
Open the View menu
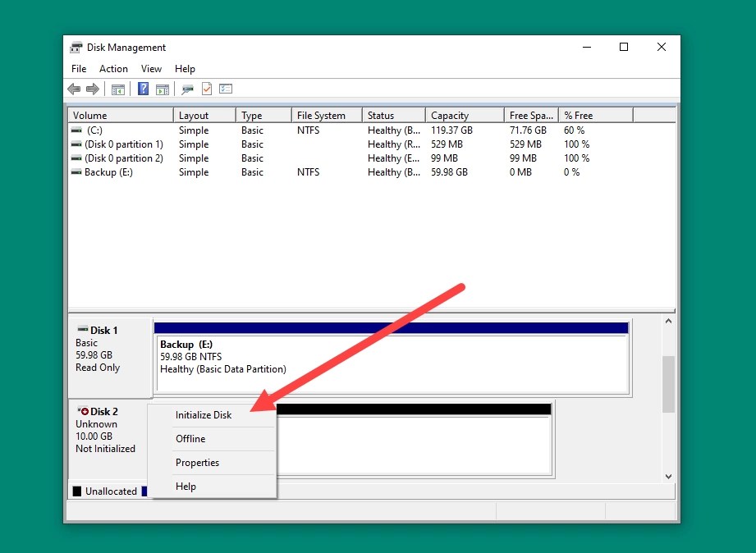[151, 69]
